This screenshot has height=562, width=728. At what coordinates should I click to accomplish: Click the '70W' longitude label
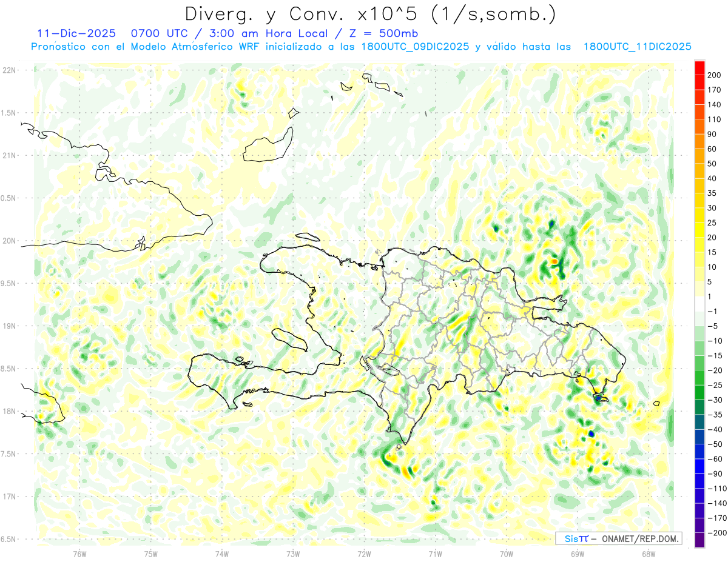click(507, 554)
